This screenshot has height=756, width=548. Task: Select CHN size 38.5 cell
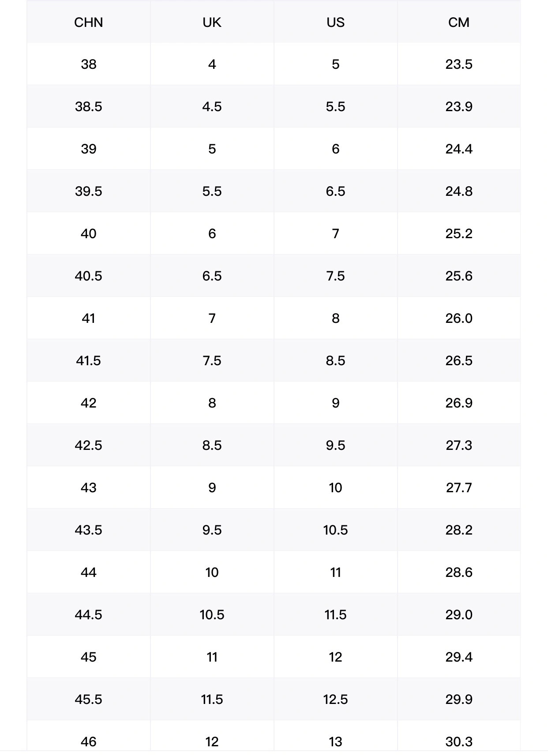88,107
